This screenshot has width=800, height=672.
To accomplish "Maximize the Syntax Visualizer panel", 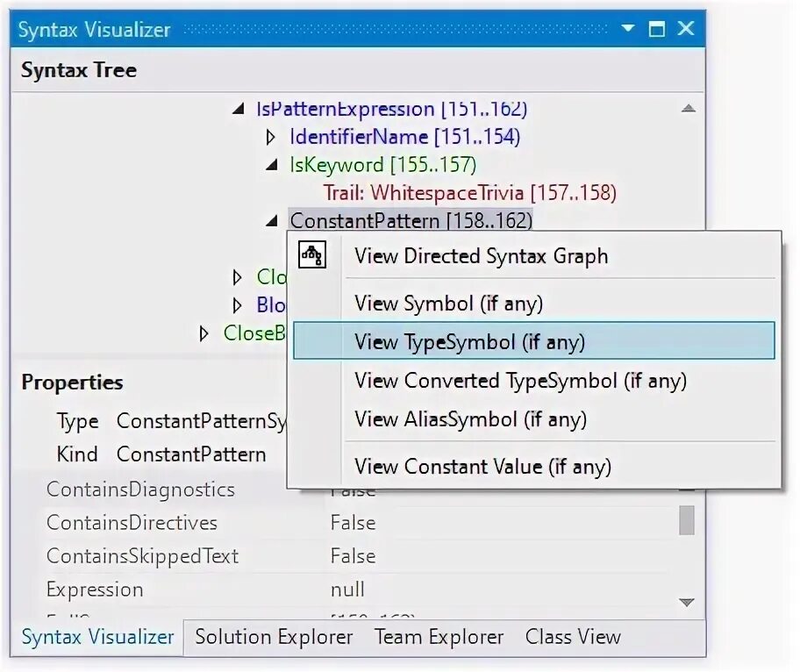I will [657, 29].
